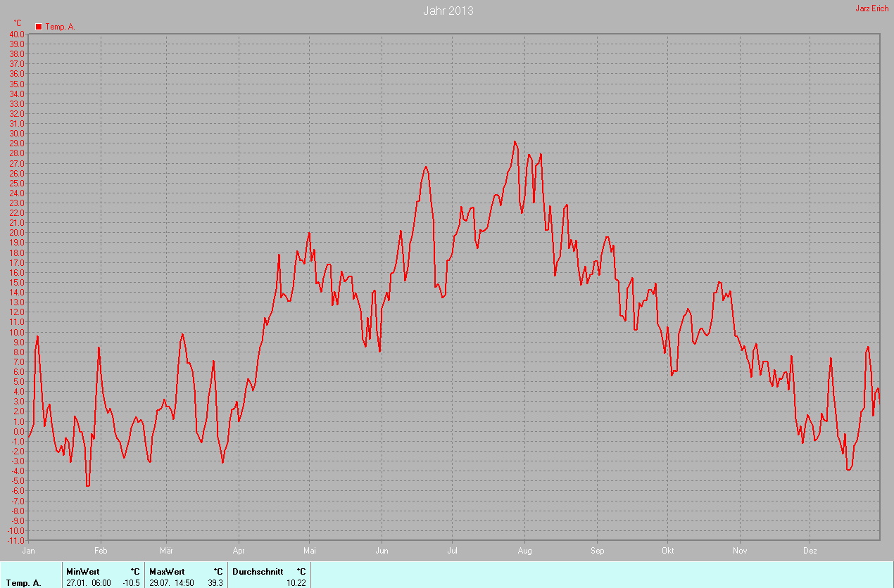Click the Okt month axis label
Viewport: 894px width, 588px height.
[668, 550]
